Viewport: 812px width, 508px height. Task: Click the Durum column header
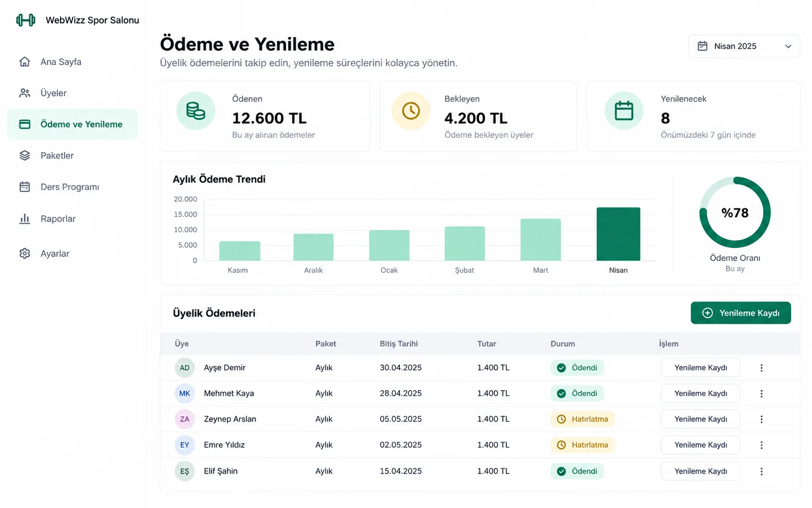click(x=563, y=344)
